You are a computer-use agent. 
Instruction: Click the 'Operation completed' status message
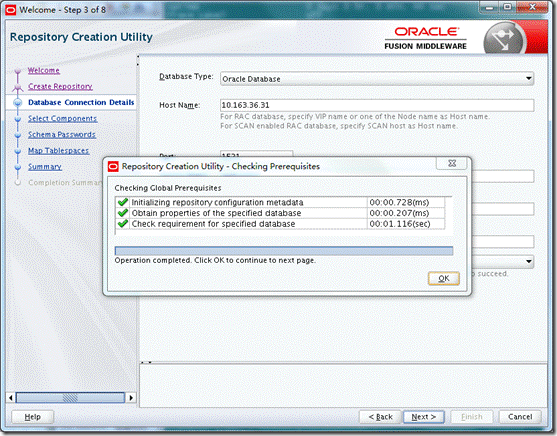(x=215, y=260)
